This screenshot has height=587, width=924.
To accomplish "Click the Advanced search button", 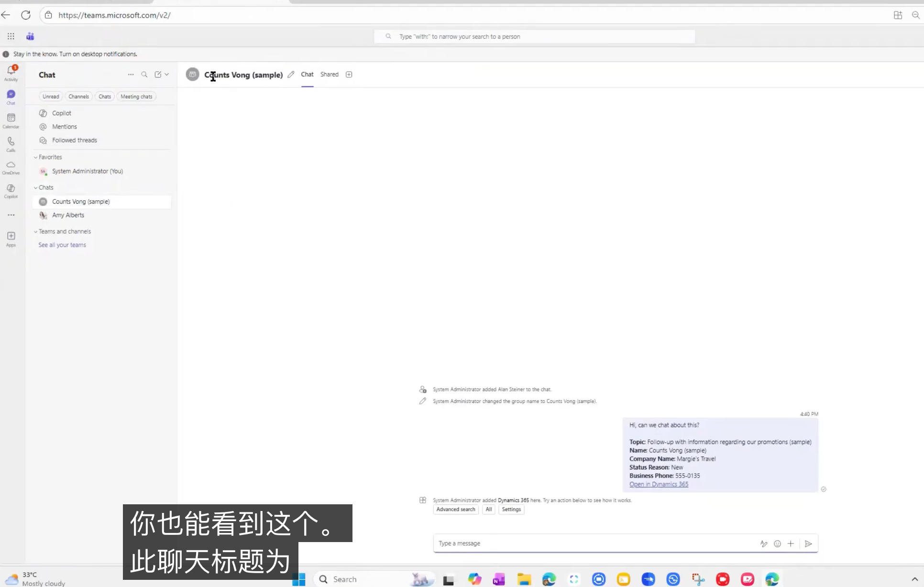I will point(456,510).
